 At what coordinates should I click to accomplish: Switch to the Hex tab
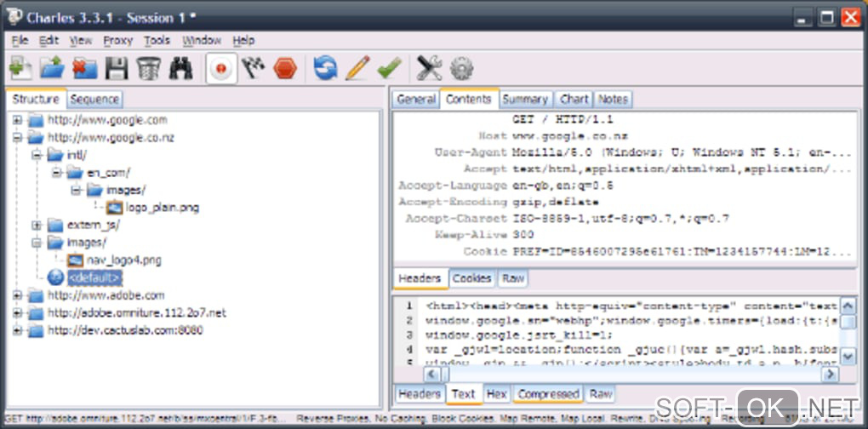(497, 394)
